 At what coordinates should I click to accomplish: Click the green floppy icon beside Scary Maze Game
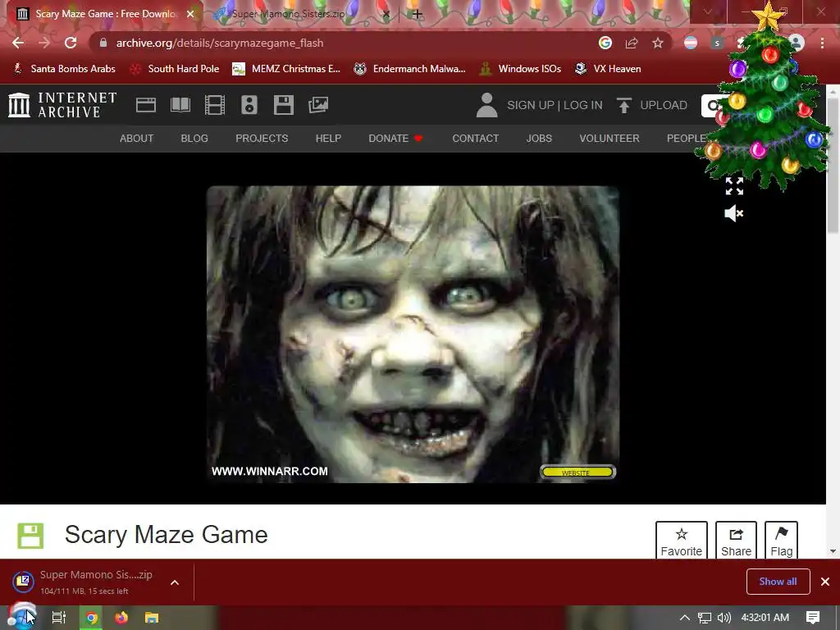pyautogui.click(x=30, y=535)
